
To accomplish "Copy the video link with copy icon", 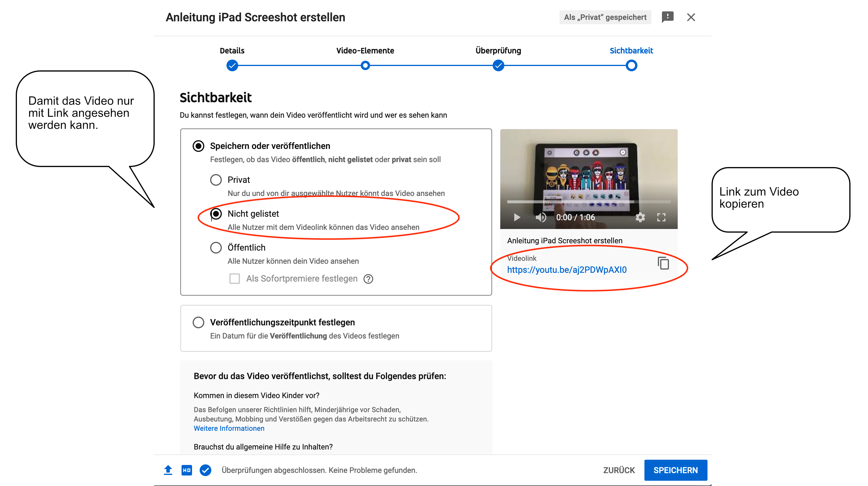I will (663, 263).
